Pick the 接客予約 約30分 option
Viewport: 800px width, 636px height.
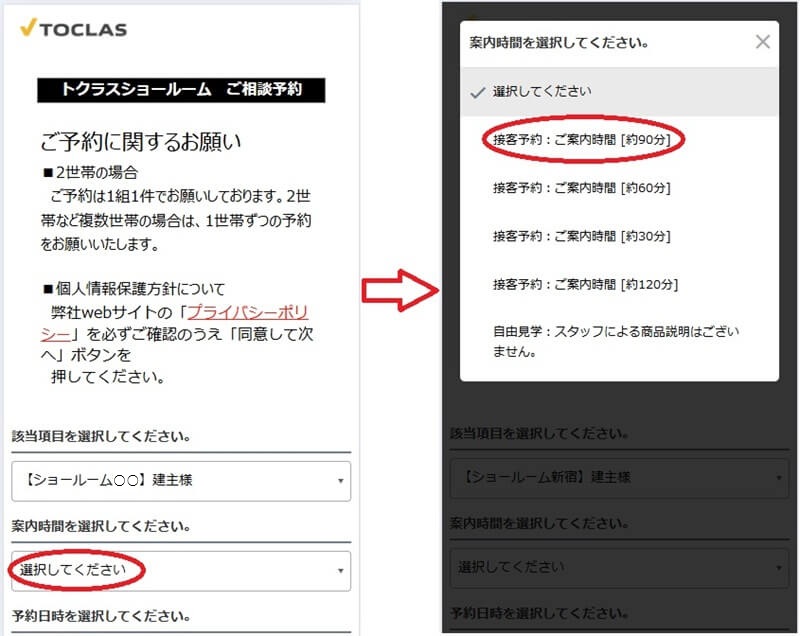(x=581, y=236)
